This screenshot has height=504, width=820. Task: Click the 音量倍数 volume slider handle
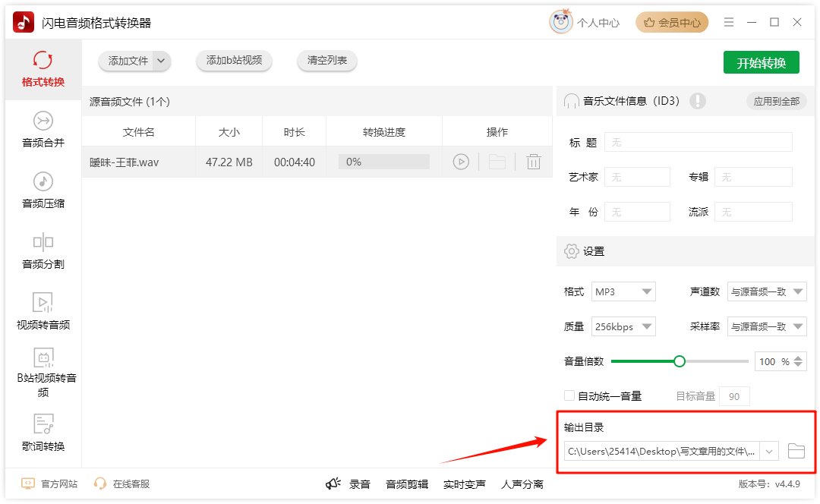(x=680, y=361)
